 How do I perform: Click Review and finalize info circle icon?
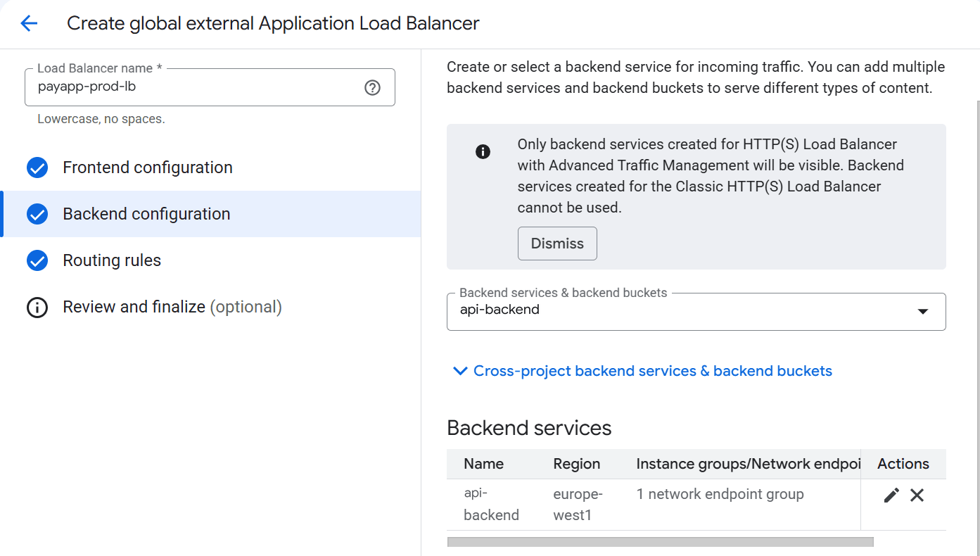tap(37, 308)
